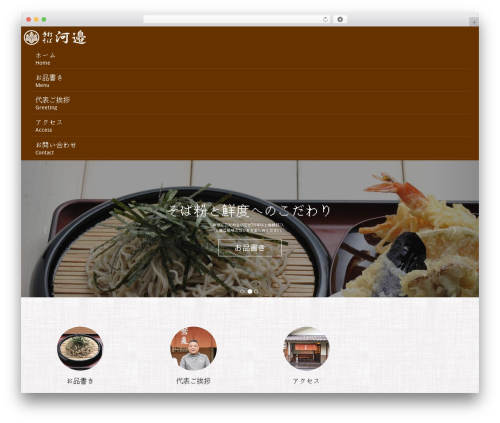The height and width of the screenshot is (423, 500).
Task: Go to the previous slide with the left arrow
Action: pyautogui.click(x=45, y=230)
